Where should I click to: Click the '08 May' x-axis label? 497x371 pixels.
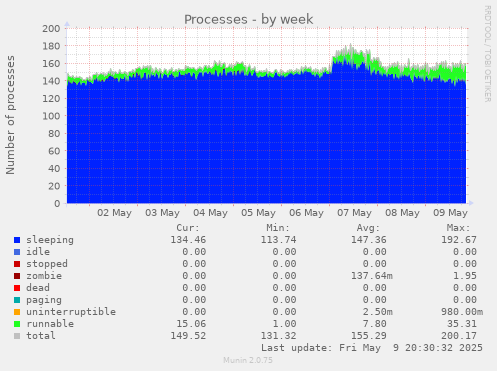(x=402, y=213)
